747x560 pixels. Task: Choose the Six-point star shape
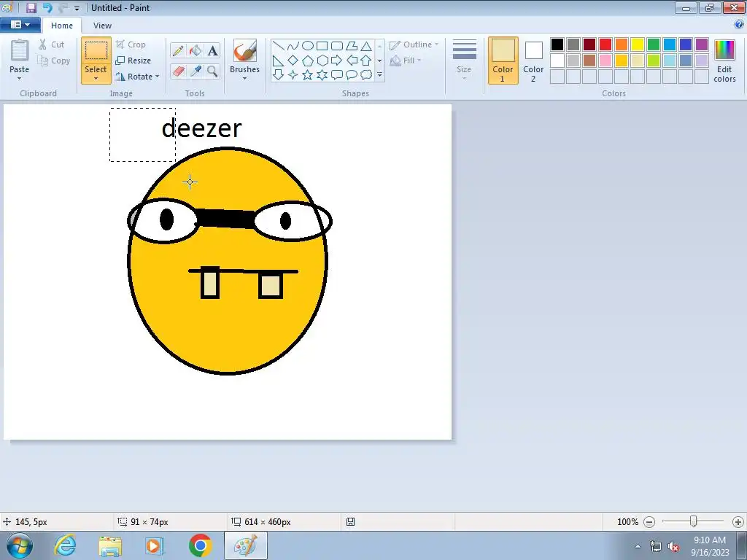point(322,75)
